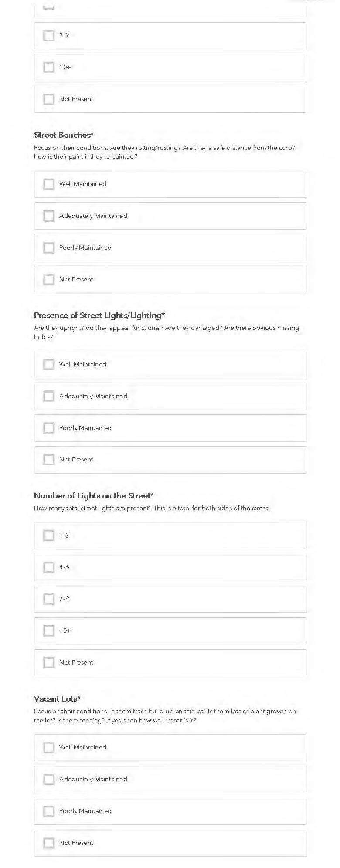The width and height of the screenshot is (340, 868).
Task: Check the Well Maintained box under Street Benches
Action: (x=49, y=184)
